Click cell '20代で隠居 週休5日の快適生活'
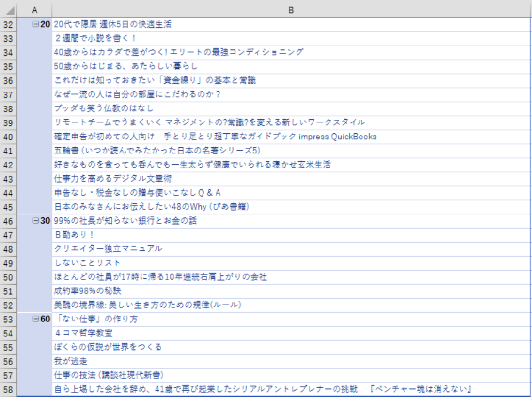The width and height of the screenshot is (532, 397). 291,24
